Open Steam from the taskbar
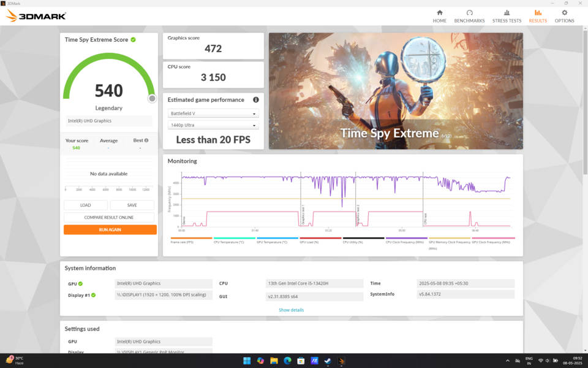This screenshot has height=368, width=588. coord(328,361)
